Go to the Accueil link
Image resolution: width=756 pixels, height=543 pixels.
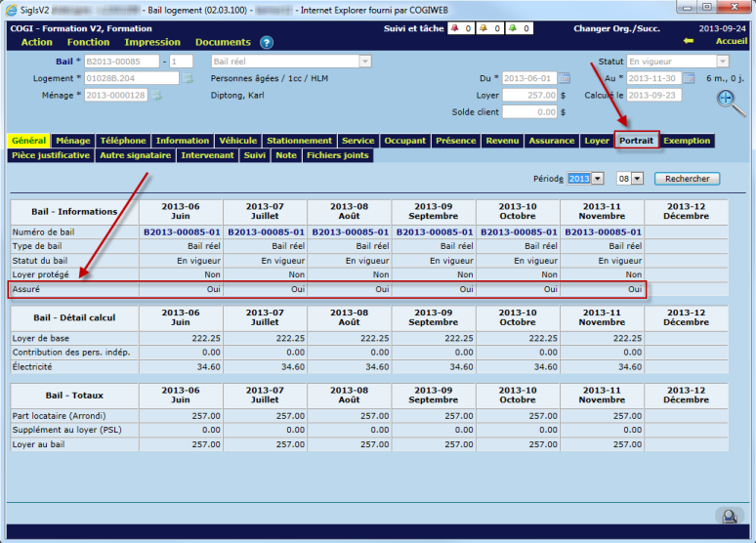tap(731, 41)
